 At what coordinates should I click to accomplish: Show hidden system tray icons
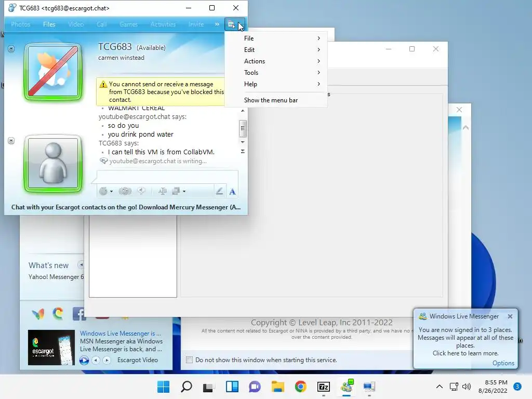click(440, 387)
